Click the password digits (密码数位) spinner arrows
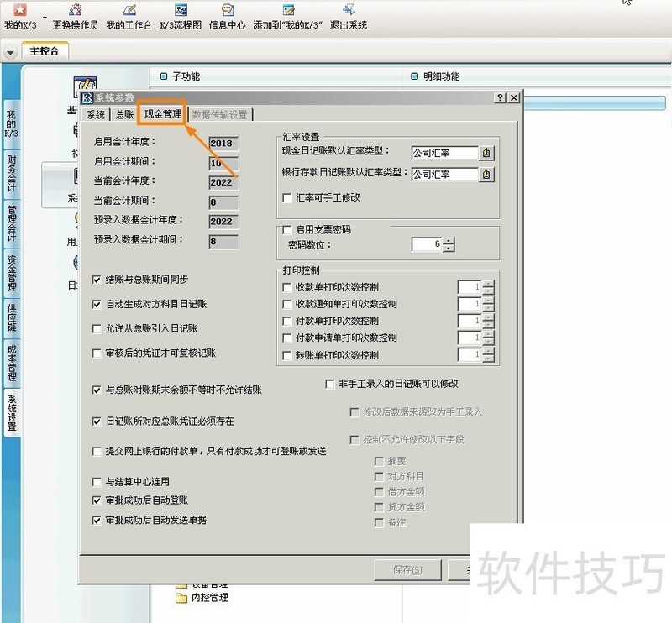 449,244
